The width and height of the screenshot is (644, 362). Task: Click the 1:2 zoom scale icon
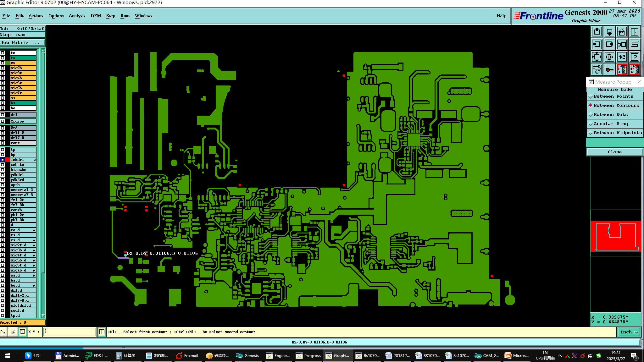pos(622,57)
